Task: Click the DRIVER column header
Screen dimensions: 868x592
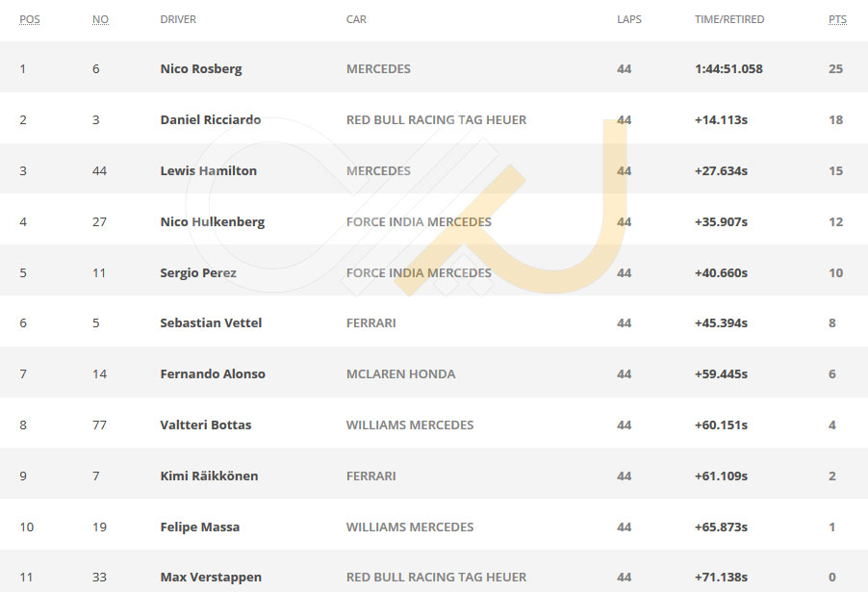Action: pos(178,19)
